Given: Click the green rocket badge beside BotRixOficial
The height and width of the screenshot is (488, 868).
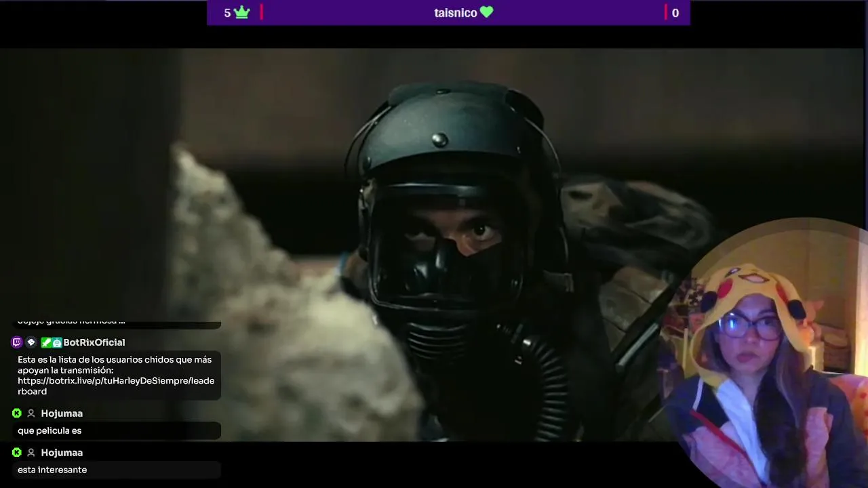Looking at the screenshot, I should (x=46, y=342).
